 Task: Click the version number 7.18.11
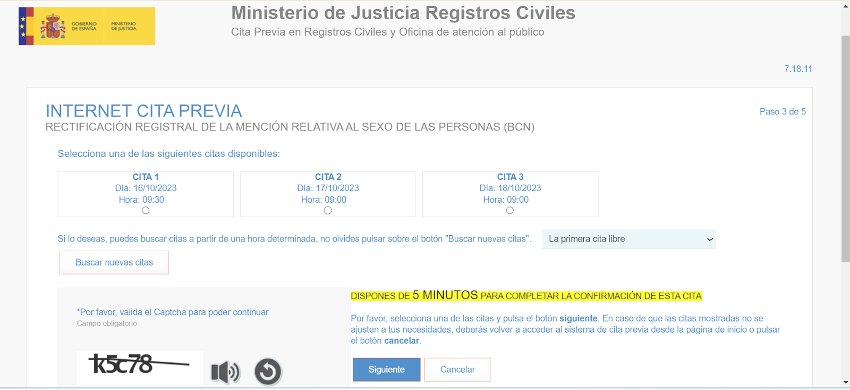[798, 69]
